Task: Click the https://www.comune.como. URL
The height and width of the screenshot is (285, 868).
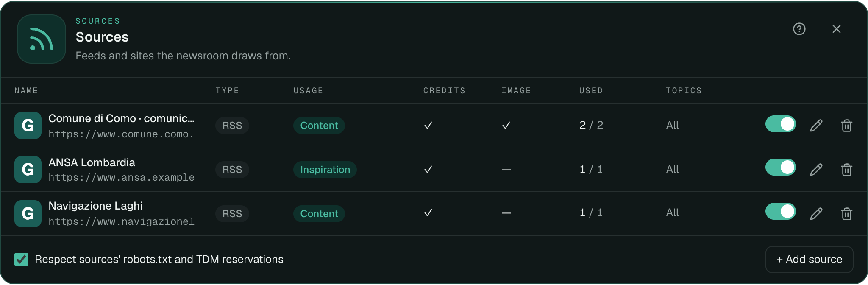Action: pos(121,134)
